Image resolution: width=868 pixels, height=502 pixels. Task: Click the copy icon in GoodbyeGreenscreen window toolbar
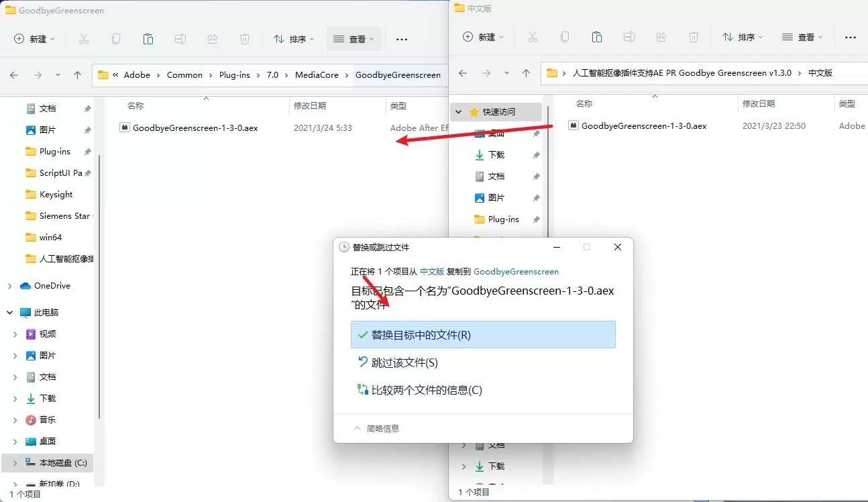(x=116, y=40)
